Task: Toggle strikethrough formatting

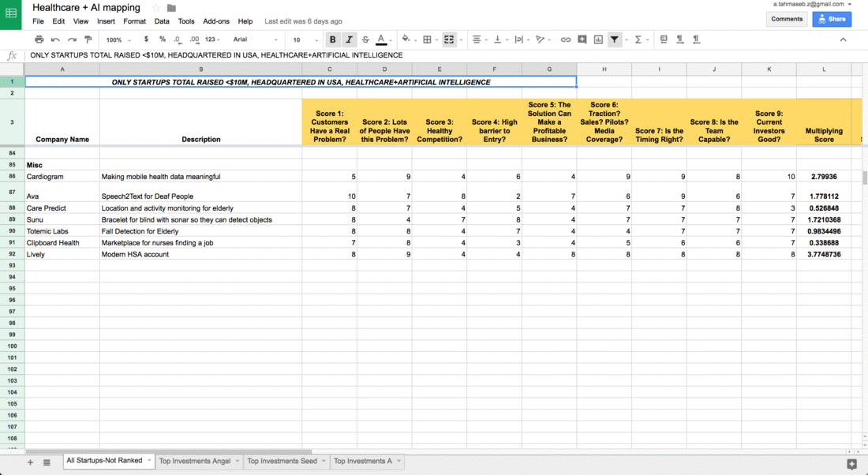Action: click(365, 39)
